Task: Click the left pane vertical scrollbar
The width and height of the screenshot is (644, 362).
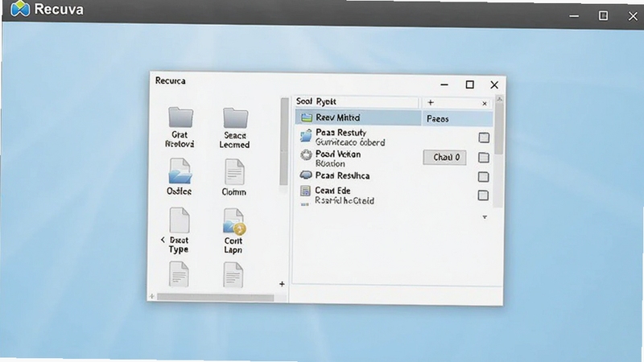Action: click(x=284, y=142)
